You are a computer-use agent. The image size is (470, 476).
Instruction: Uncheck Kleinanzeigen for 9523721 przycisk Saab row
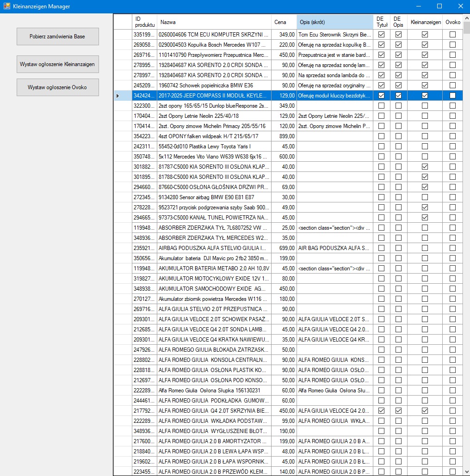coord(425,207)
